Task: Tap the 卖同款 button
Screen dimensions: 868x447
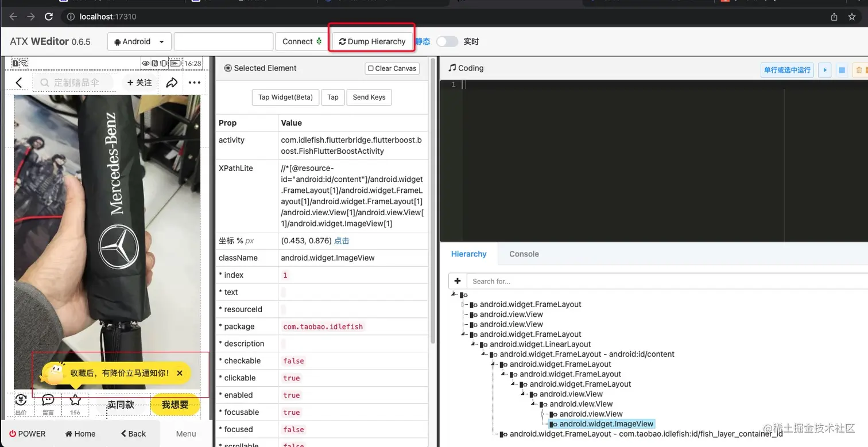Action: point(121,405)
